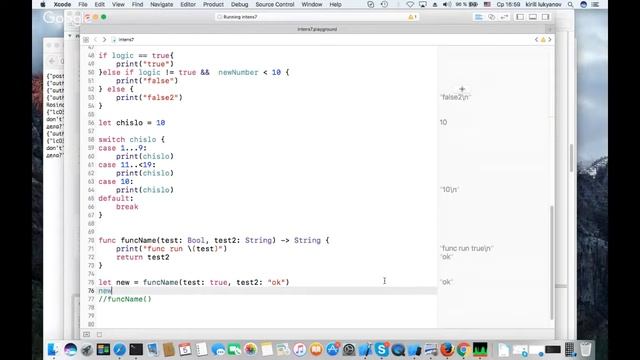Open the Xcode menu
Screen dimensions: 640x360
click(x=62, y=4)
